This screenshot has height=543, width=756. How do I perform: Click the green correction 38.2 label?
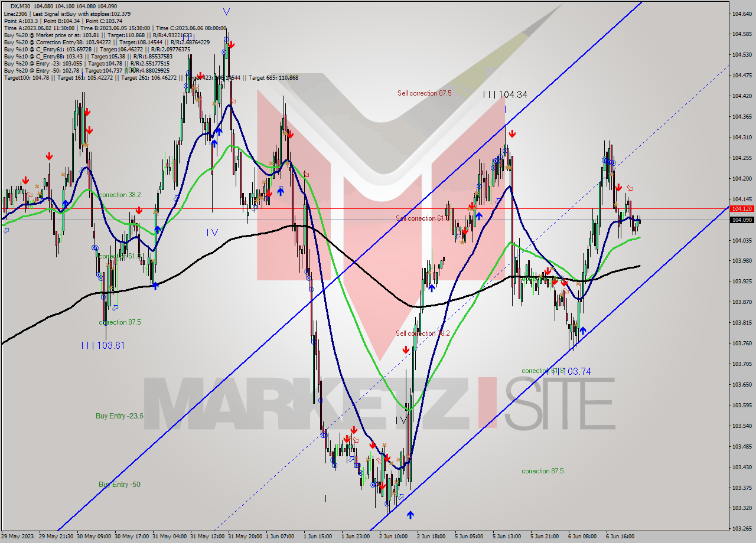120,195
